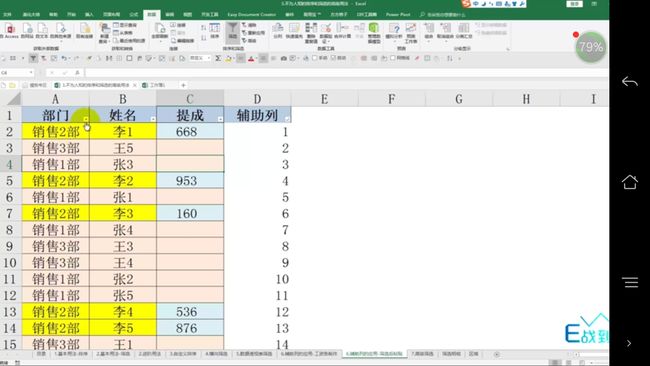This screenshot has height=366, width=650.
Task: Tap the Android back arrow
Action: (629, 82)
